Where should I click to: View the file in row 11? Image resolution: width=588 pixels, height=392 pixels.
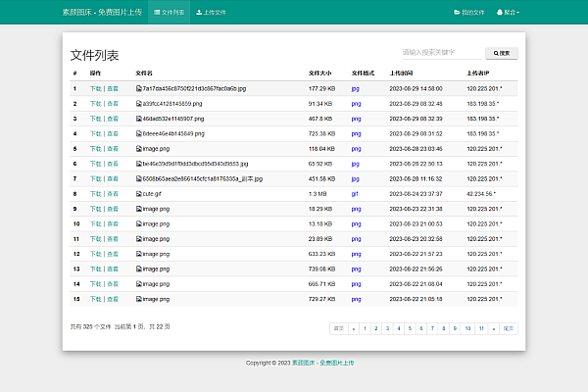click(x=113, y=238)
